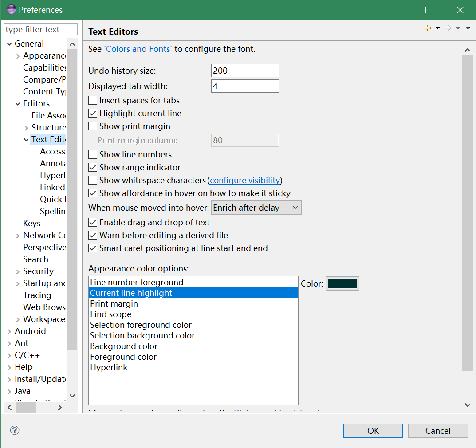Open the Enrich after delay dropdown
The height and width of the screenshot is (448, 476).
[x=256, y=208]
